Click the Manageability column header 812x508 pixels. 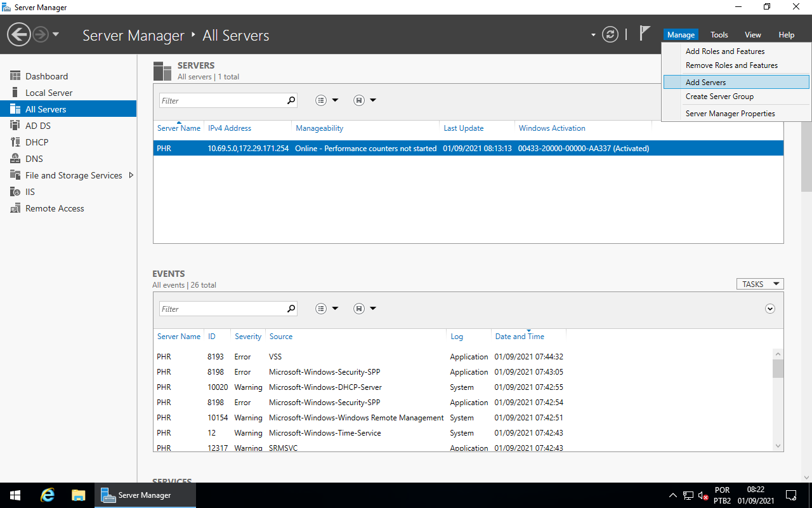tap(319, 128)
